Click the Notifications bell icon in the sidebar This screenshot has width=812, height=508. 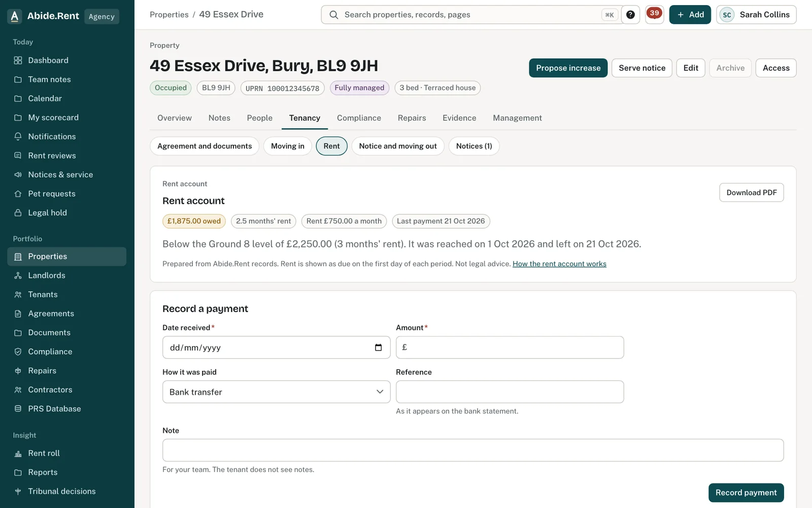(x=18, y=137)
